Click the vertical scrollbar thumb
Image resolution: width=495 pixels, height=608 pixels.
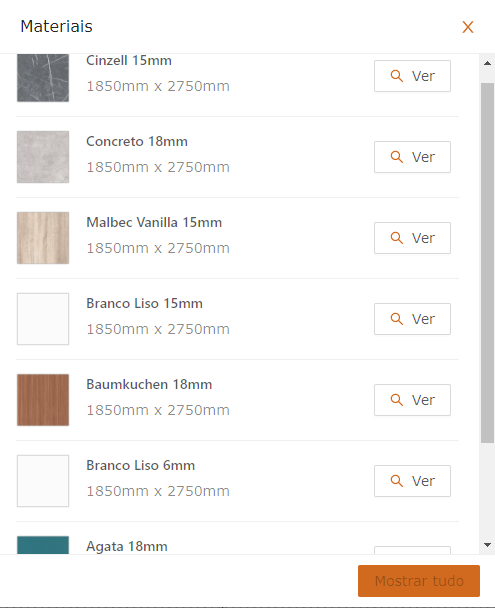488,263
